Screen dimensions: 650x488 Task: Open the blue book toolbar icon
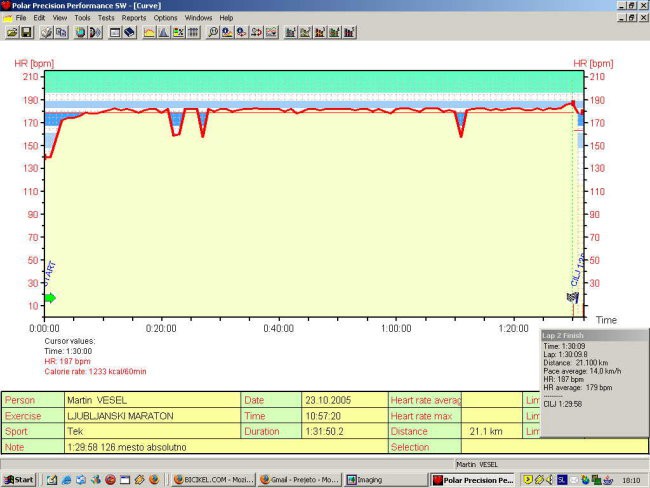pyautogui.click(x=130, y=32)
